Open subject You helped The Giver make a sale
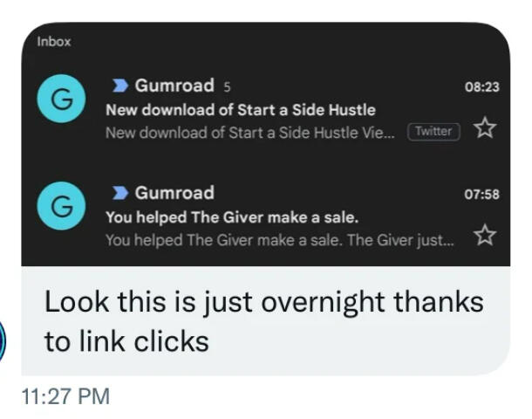This screenshot has width=532, height=419. [x=232, y=217]
